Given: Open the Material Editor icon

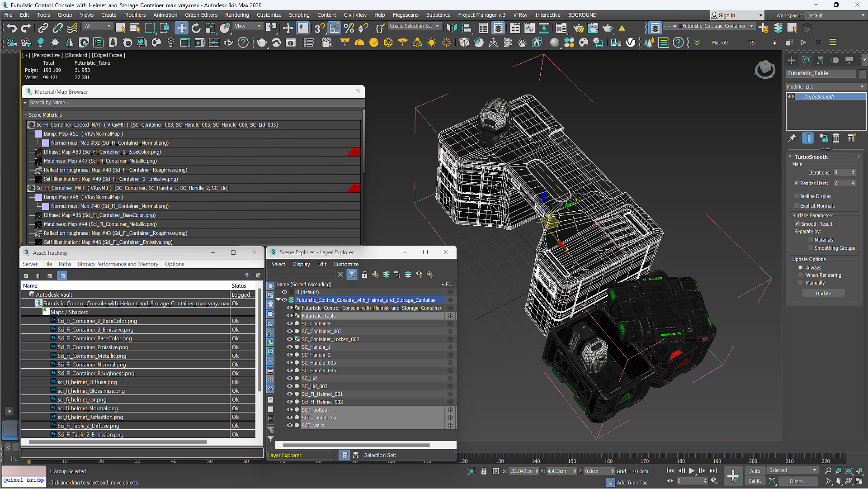Looking at the screenshot, I should coord(561,28).
